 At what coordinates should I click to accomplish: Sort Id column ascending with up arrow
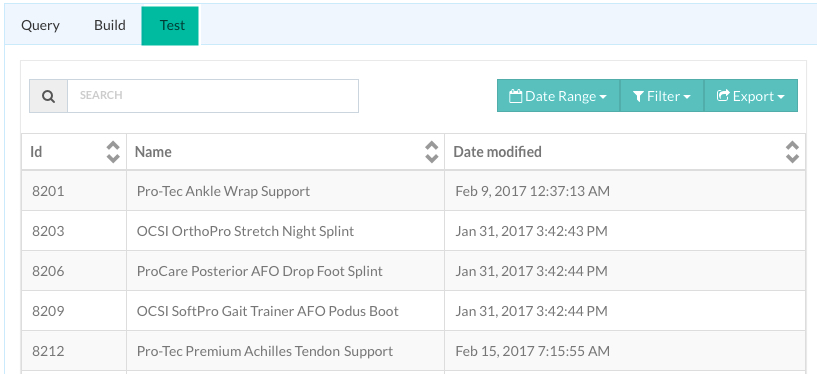113,146
